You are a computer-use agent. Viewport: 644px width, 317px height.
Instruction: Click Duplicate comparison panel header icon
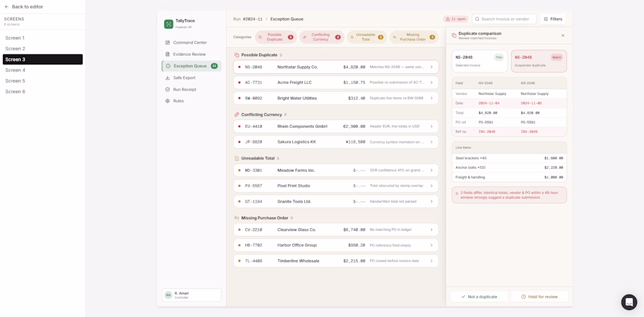click(454, 35)
